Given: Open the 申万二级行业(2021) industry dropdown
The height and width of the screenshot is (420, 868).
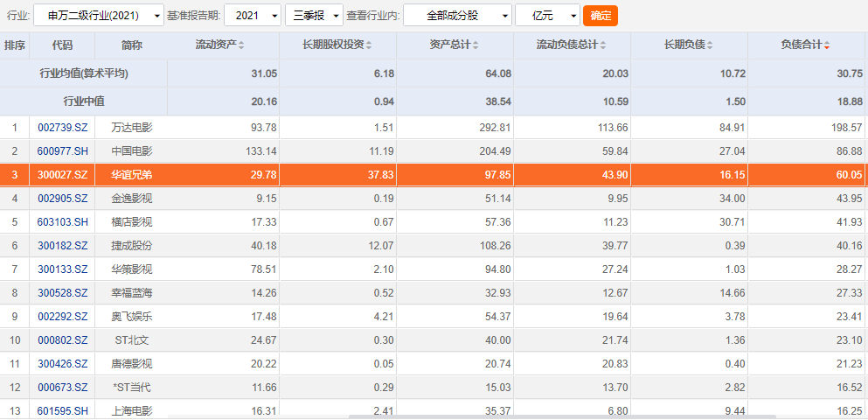Looking at the screenshot, I should tap(99, 16).
